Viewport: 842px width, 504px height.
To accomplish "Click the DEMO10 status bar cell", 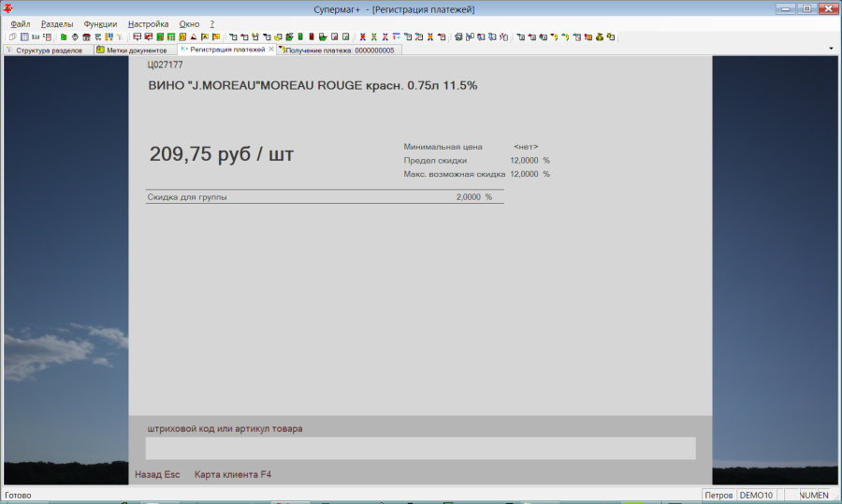I will [x=756, y=496].
